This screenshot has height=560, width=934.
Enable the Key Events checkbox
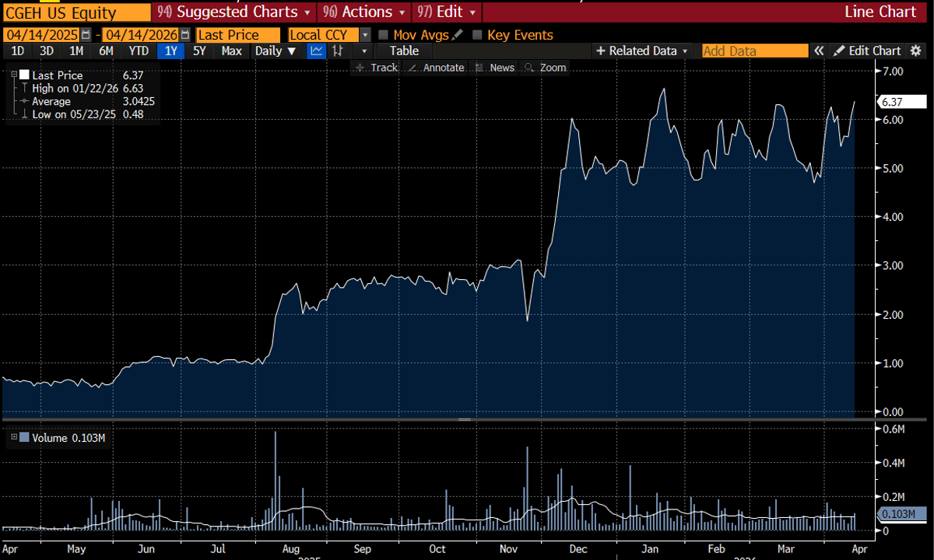coord(477,35)
